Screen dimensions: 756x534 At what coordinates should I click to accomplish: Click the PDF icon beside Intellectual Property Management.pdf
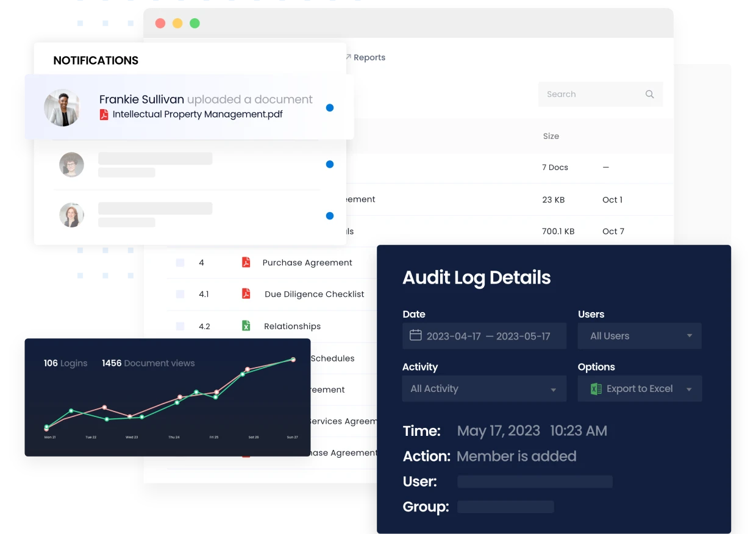tap(104, 115)
